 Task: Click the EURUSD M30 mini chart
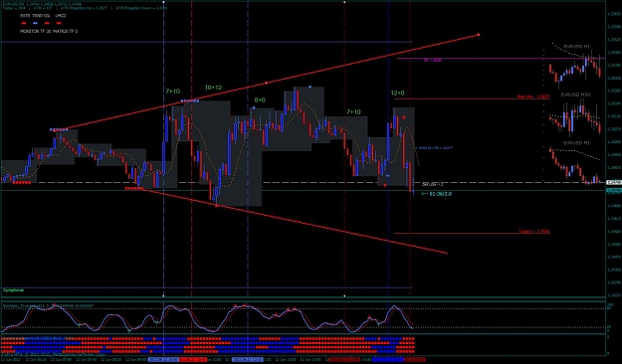coord(576,115)
